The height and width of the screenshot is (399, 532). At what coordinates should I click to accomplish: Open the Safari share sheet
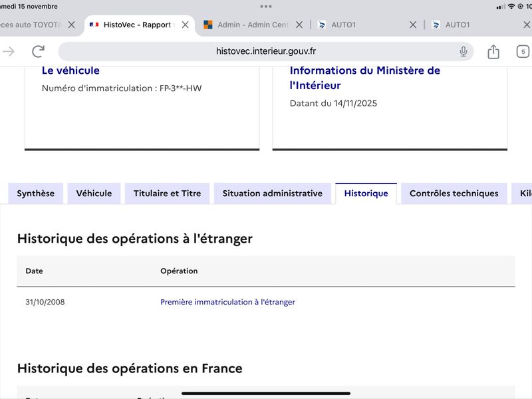(493, 51)
